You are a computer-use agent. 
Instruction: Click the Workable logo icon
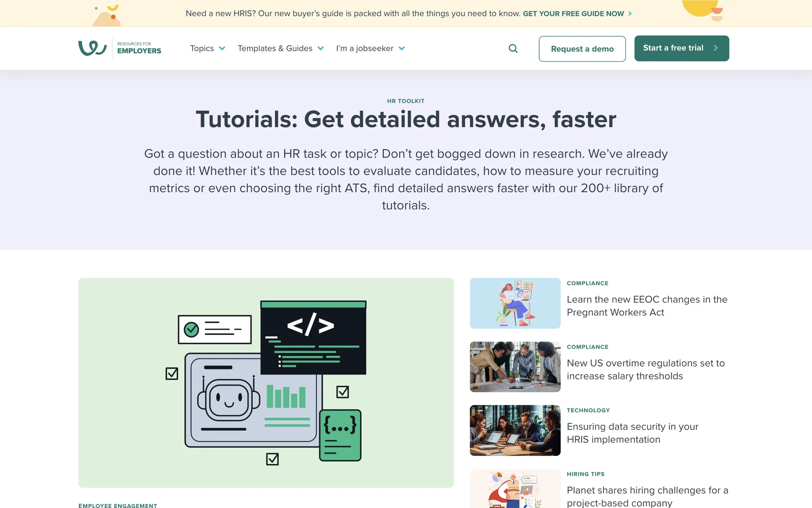point(92,48)
